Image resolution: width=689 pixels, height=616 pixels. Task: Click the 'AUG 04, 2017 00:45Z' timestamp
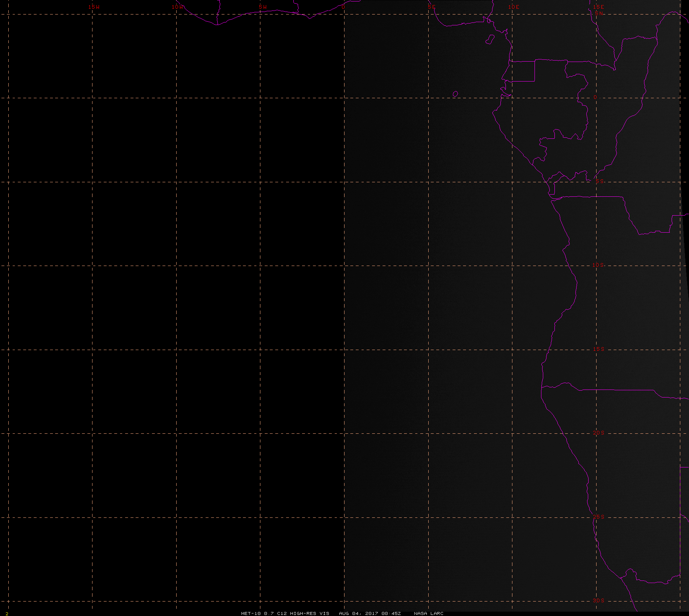[x=370, y=613]
